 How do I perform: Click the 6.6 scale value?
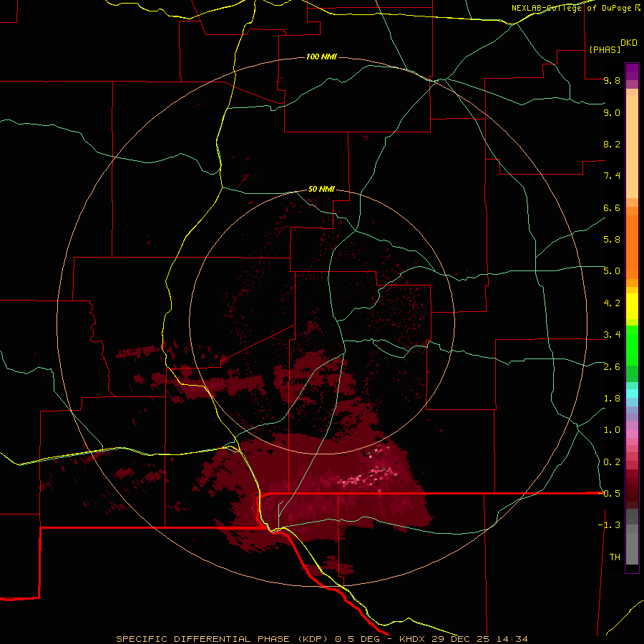coord(612,208)
